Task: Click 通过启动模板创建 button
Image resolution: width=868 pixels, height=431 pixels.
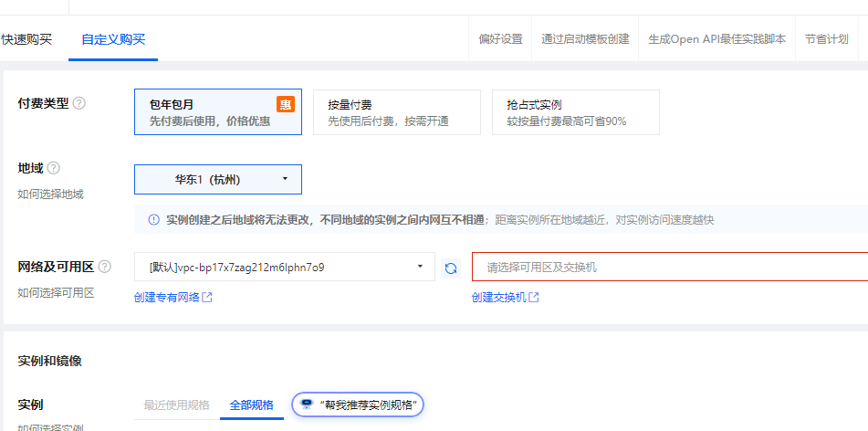Action: [585, 39]
